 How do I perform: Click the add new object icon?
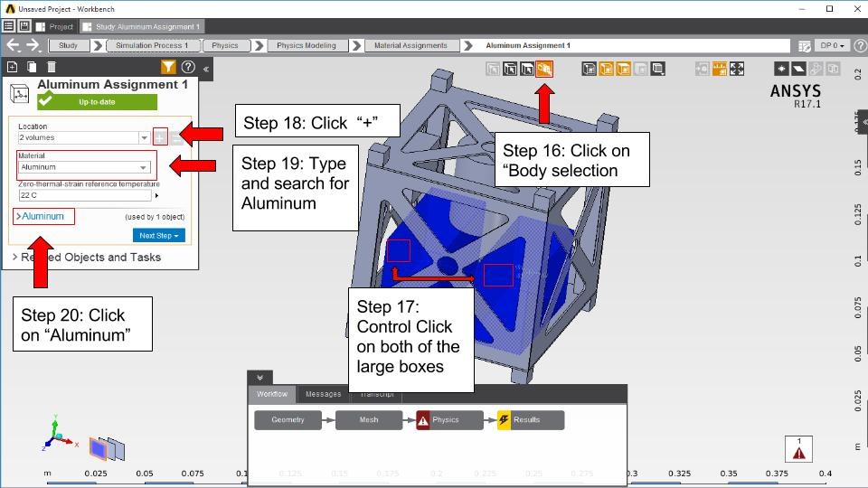coord(12,68)
